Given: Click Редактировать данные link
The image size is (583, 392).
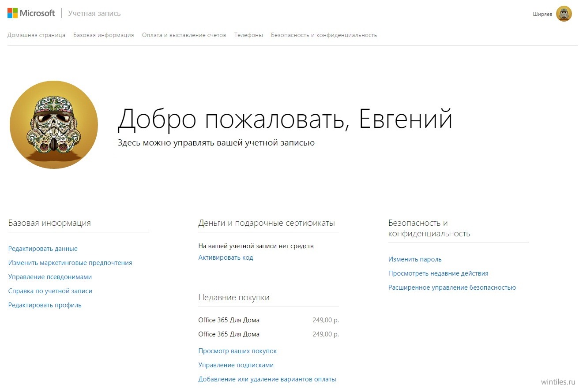Looking at the screenshot, I should pos(43,249).
